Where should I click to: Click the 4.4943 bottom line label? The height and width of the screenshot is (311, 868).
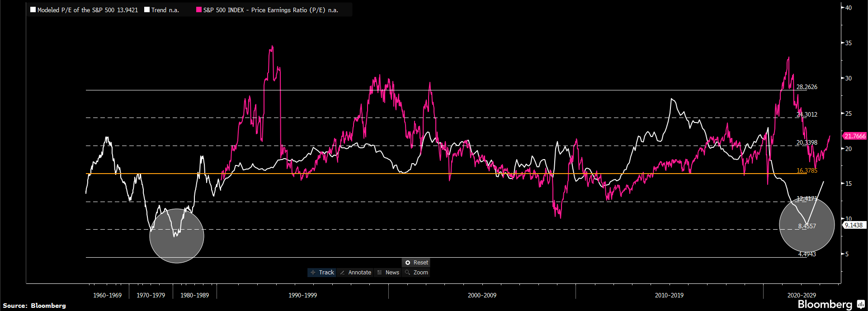pos(807,254)
